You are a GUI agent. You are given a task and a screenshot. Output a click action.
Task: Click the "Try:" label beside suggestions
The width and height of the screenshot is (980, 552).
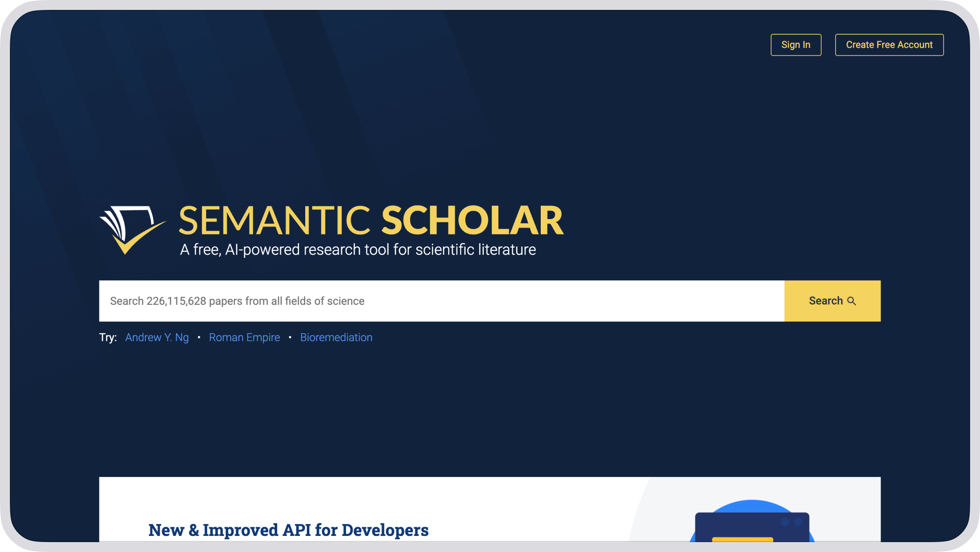pyautogui.click(x=108, y=337)
